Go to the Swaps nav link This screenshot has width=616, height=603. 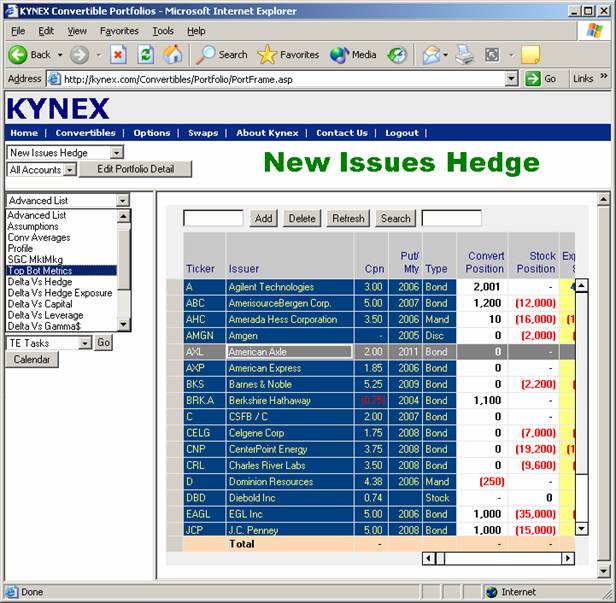[203, 133]
